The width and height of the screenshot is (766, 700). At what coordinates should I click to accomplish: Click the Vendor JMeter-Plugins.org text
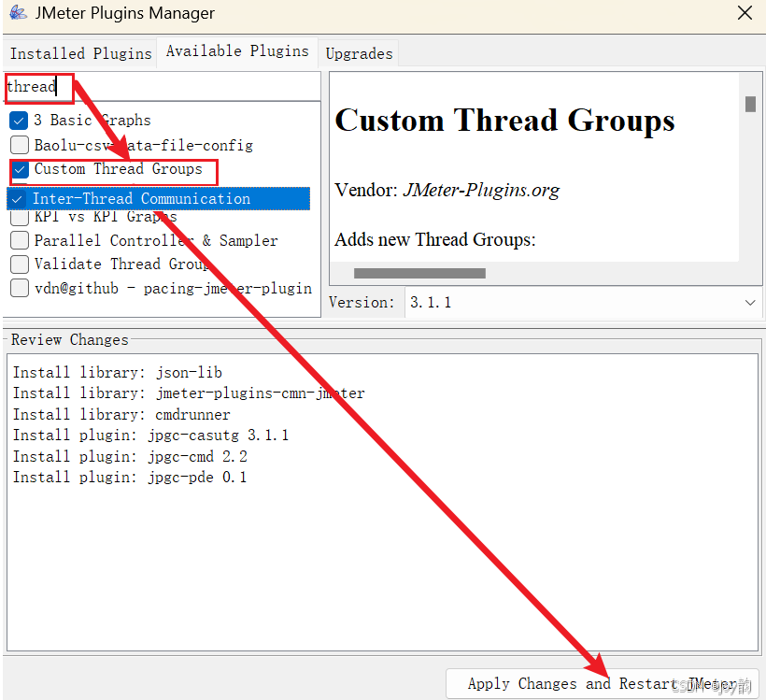pos(447,190)
